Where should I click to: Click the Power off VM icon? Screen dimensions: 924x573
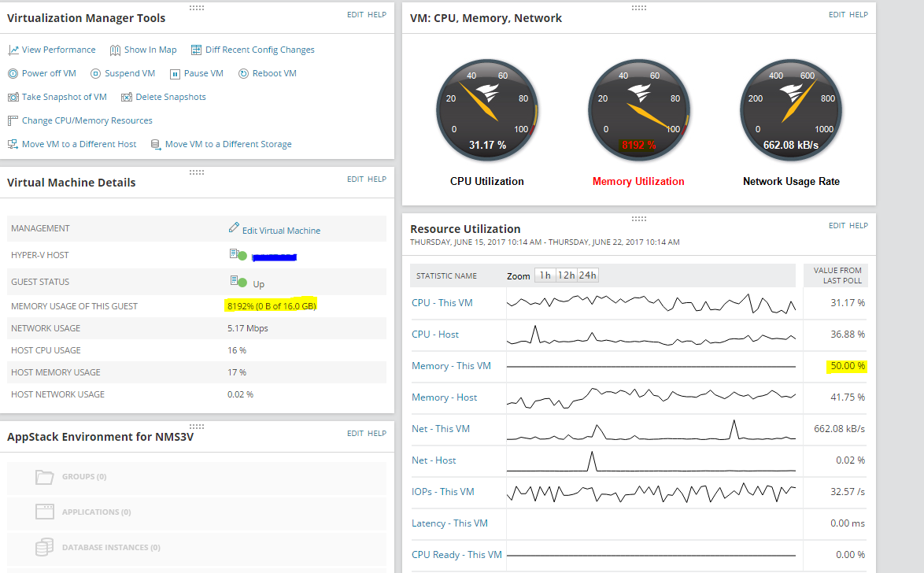(x=13, y=74)
